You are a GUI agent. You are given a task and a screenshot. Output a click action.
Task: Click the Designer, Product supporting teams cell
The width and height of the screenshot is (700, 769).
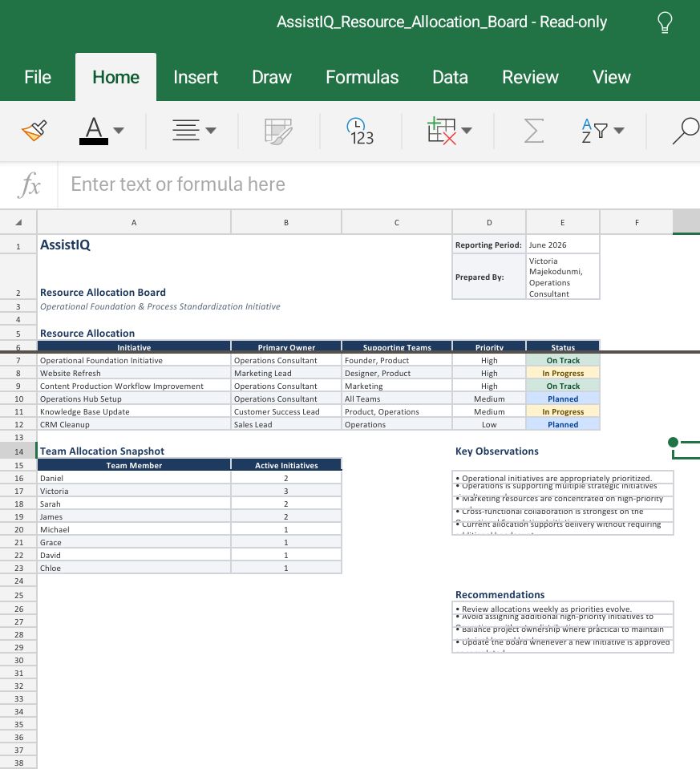point(396,373)
